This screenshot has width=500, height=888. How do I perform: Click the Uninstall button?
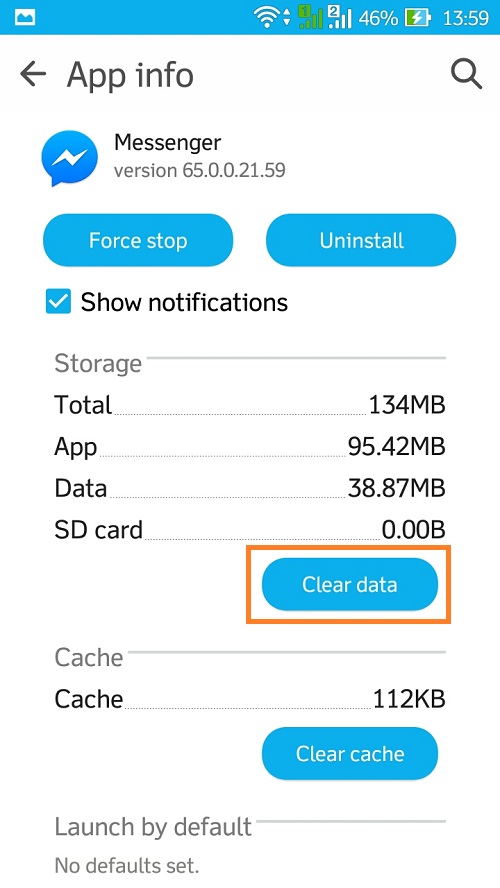coord(361,240)
